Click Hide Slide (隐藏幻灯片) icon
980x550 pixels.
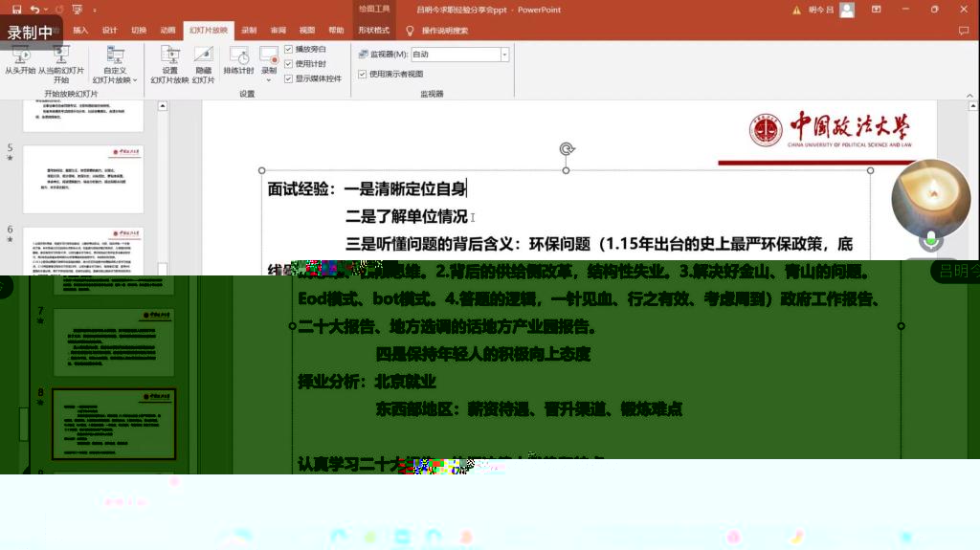tap(203, 63)
